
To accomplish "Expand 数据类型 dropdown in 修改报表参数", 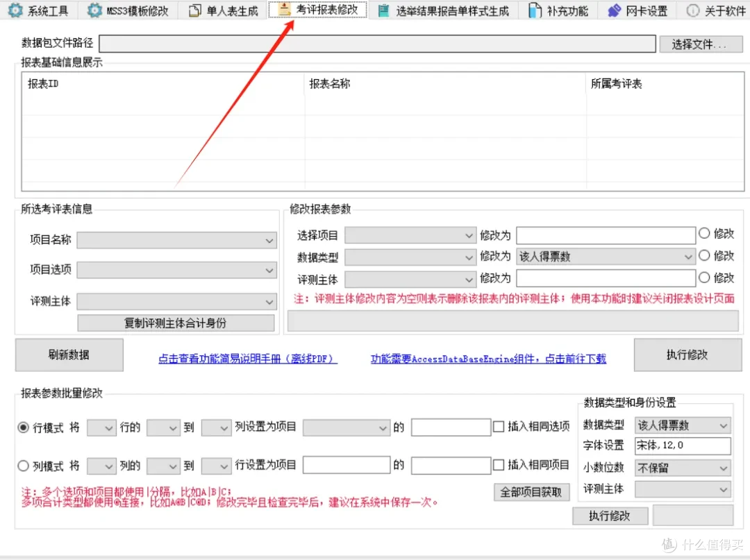I will pos(410,257).
